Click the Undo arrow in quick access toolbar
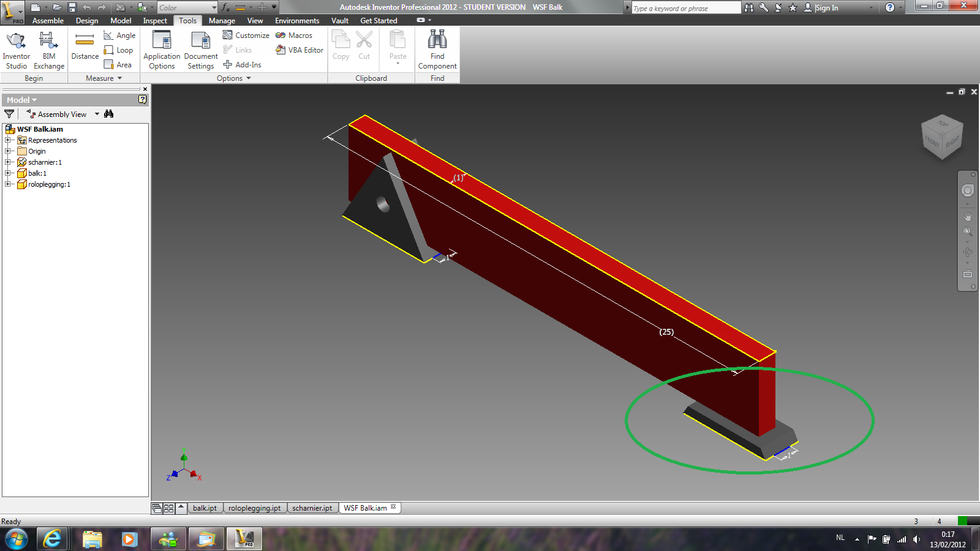 click(87, 7)
